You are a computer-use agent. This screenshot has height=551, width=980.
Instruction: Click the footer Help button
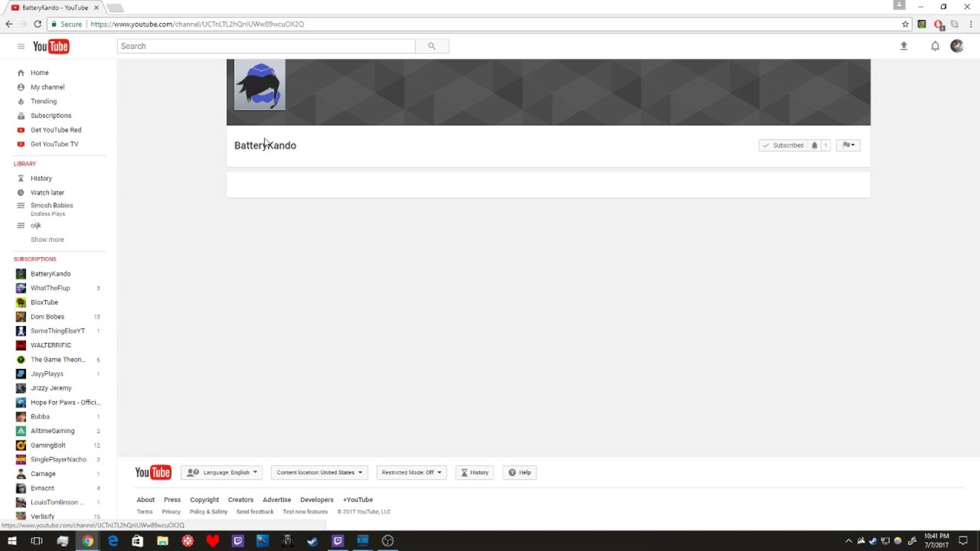pos(519,473)
